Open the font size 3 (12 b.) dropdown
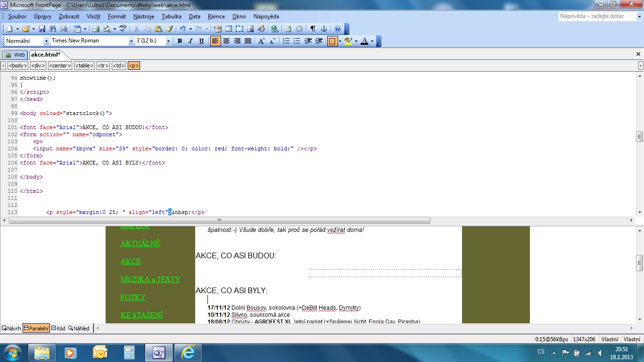The height and width of the screenshot is (362, 644). [x=168, y=41]
